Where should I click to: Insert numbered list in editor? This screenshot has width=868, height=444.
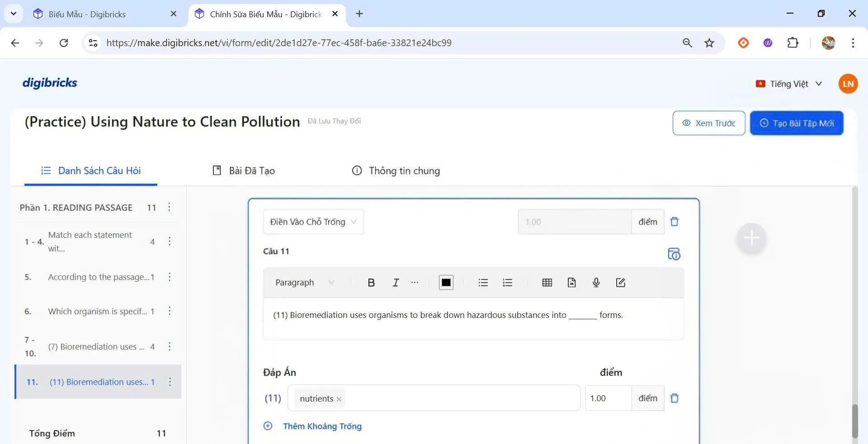coord(507,283)
